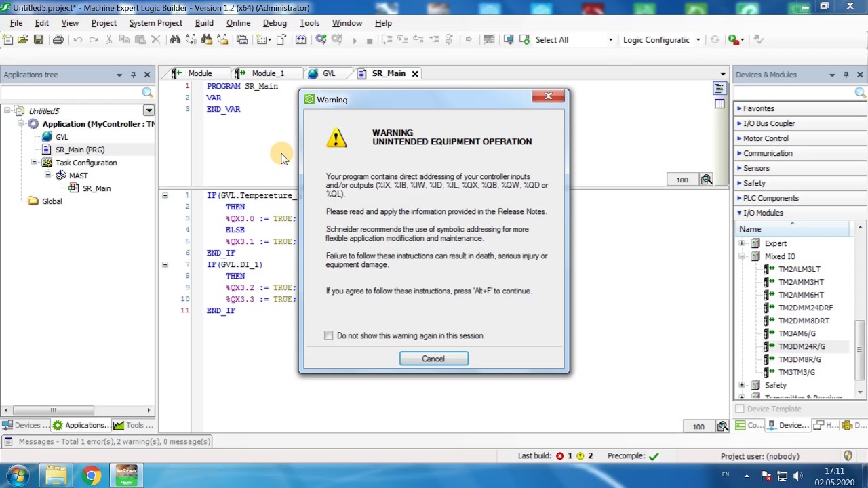Click Cancel in the Warning dialog

(433, 359)
